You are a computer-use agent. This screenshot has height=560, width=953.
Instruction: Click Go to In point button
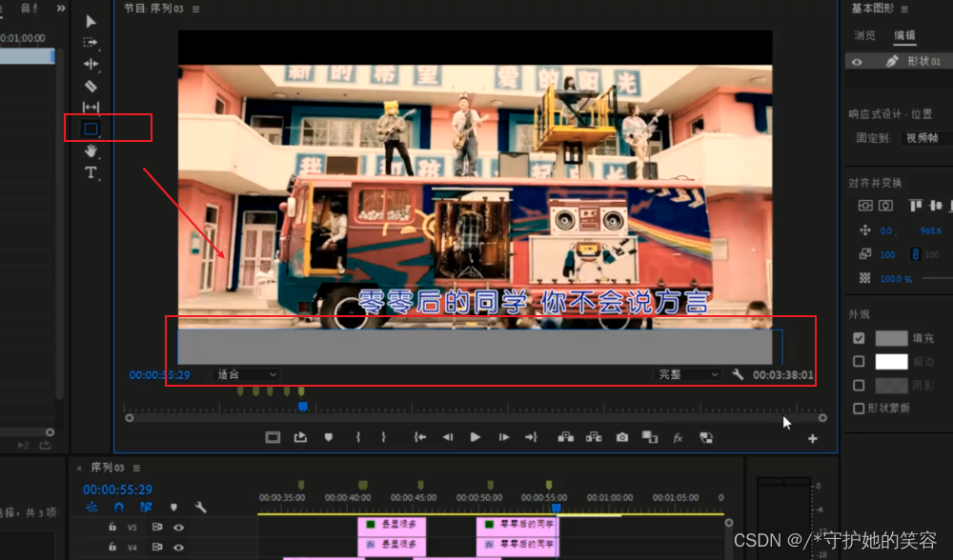point(420,437)
